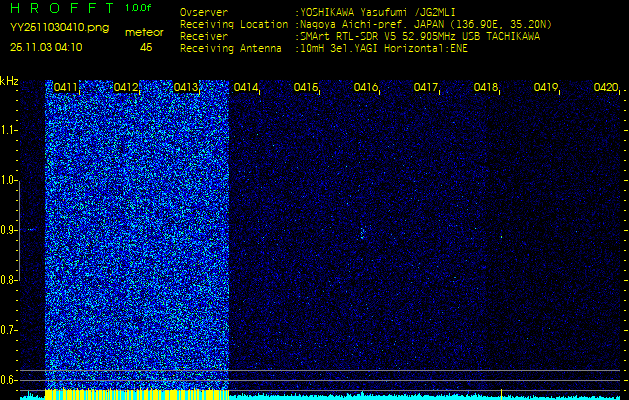Click the meteor echo spot near 0416
The width and height of the screenshot is (629, 400).
click(362, 232)
